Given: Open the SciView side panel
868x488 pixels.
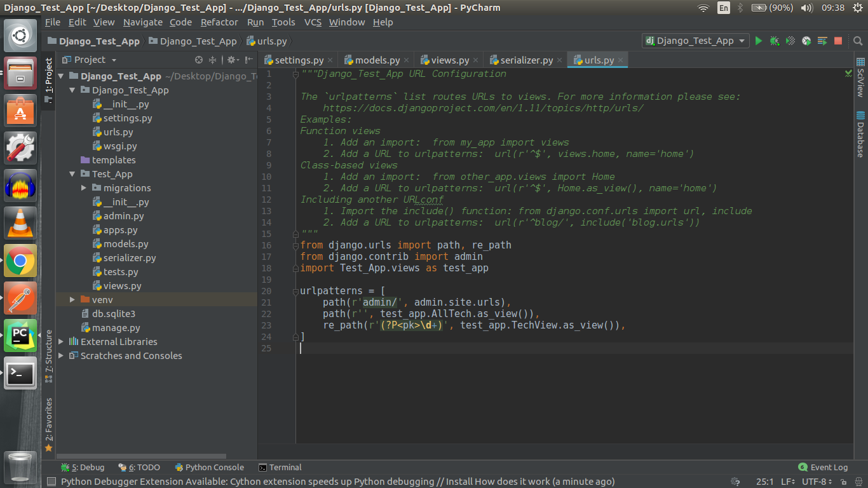Looking at the screenshot, I should (860, 77).
